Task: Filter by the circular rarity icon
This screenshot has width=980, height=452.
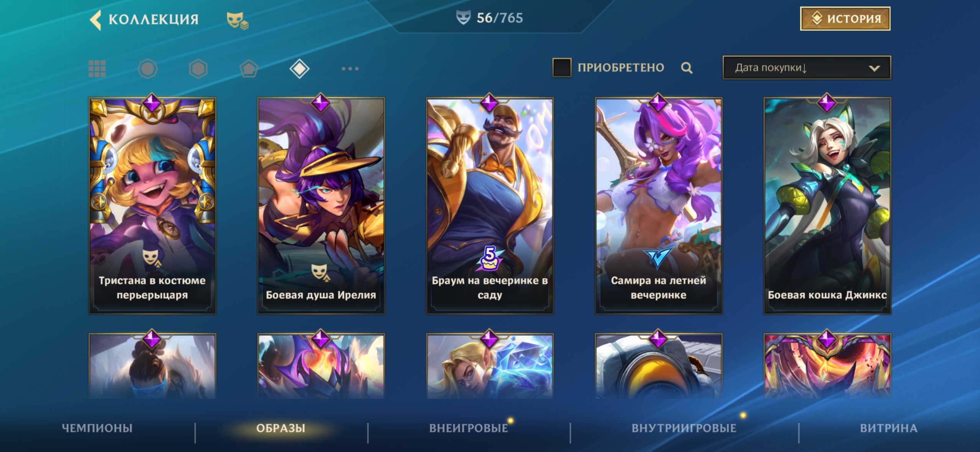Action: (x=148, y=69)
